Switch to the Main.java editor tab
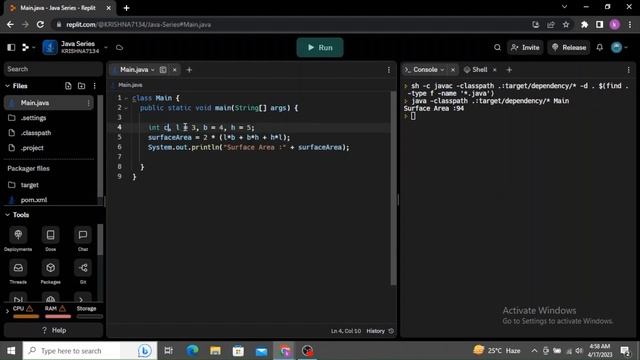The width and height of the screenshot is (640, 360). (134, 70)
